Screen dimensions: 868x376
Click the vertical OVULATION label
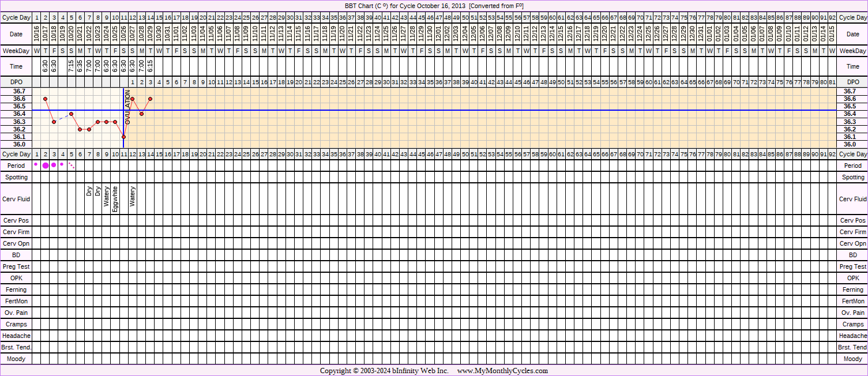pyautogui.click(x=128, y=107)
